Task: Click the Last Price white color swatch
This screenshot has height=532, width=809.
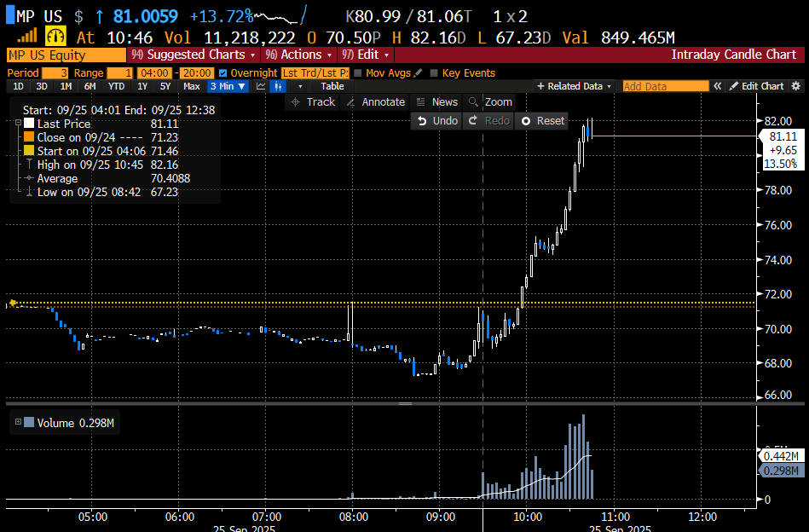Action: 29,124
